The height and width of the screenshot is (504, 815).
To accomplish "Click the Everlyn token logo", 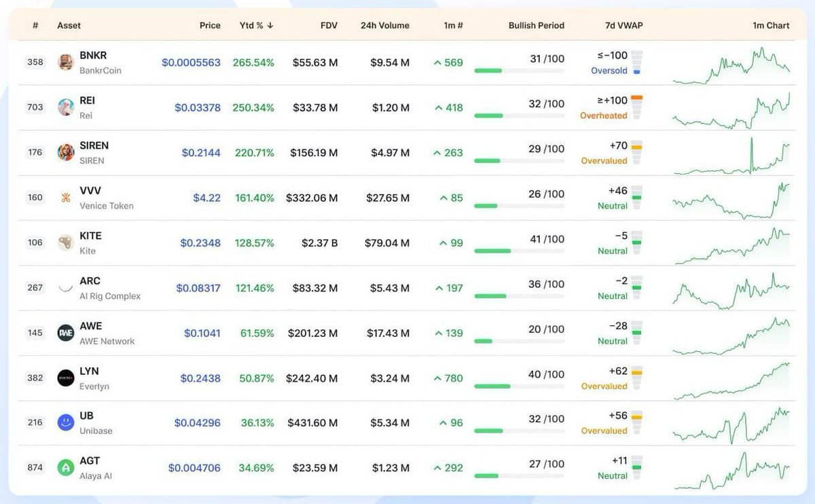I will pos(65,377).
